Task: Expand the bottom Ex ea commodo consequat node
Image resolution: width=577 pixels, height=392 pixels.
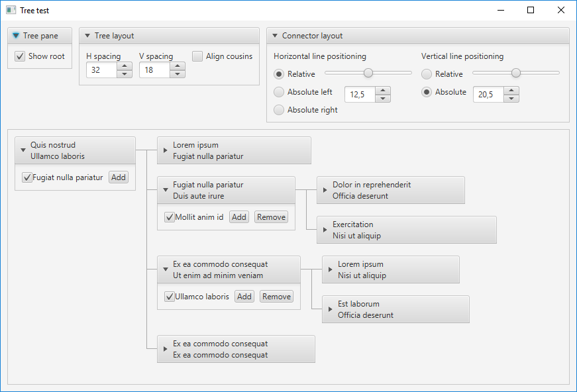Action: (x=166, y=349)
